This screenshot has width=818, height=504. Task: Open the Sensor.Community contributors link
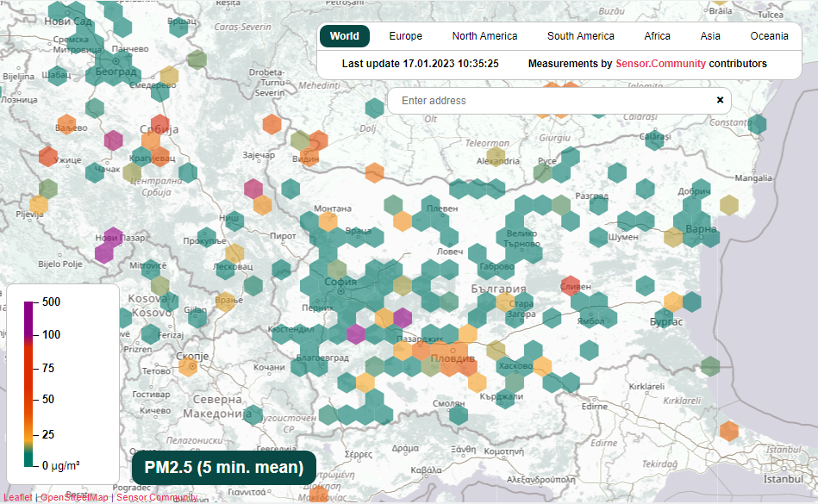tap(660, 64)
